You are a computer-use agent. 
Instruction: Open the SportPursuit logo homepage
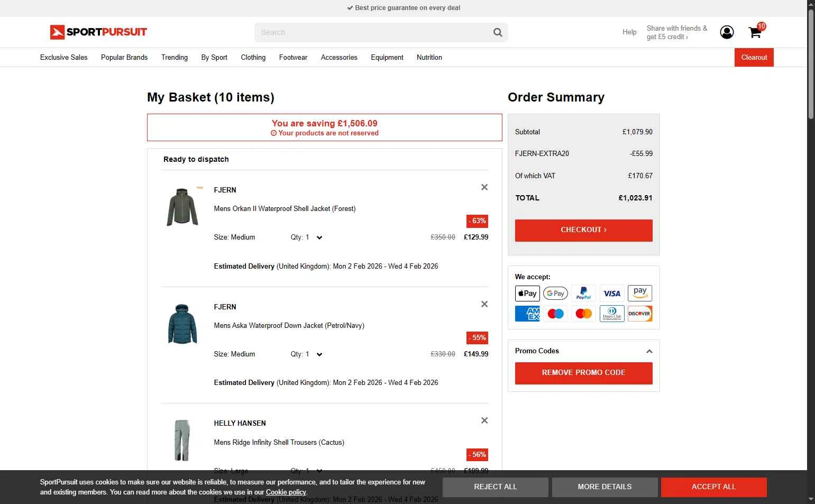click(98, 32)
